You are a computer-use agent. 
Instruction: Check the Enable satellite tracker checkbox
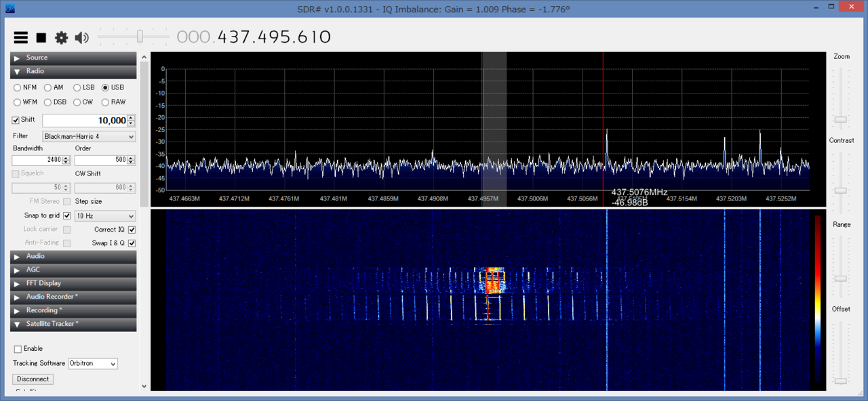tap(18, 350)
